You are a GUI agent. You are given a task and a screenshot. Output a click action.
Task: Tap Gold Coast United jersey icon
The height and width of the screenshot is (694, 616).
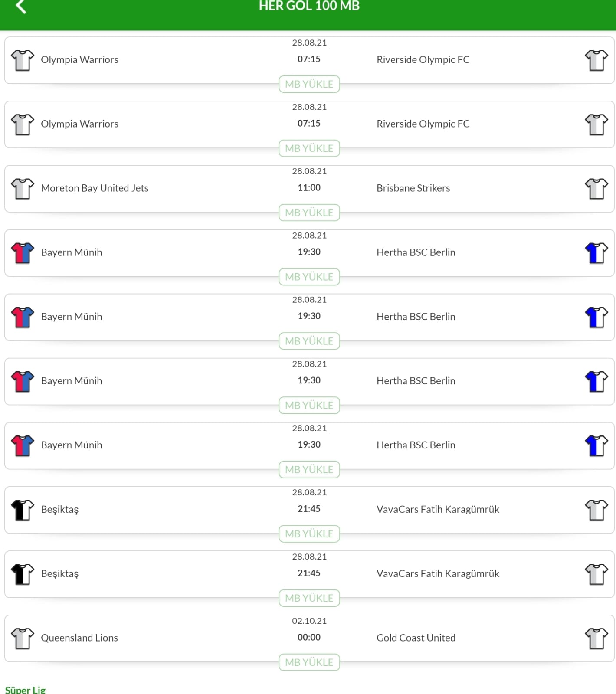596,638
